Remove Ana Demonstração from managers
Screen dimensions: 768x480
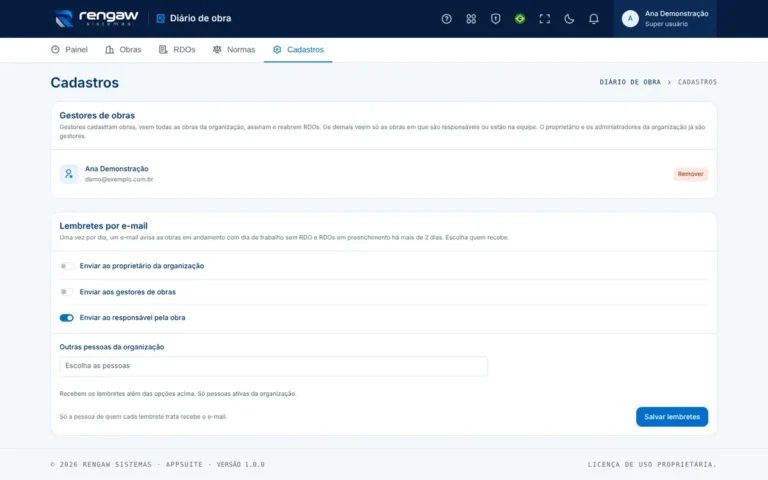(690, 174)
